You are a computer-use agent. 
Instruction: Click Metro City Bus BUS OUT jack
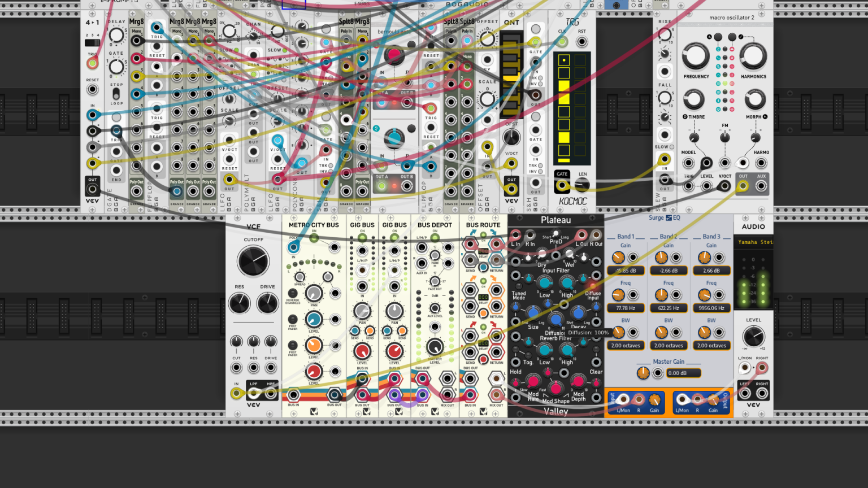click(334, 394)
